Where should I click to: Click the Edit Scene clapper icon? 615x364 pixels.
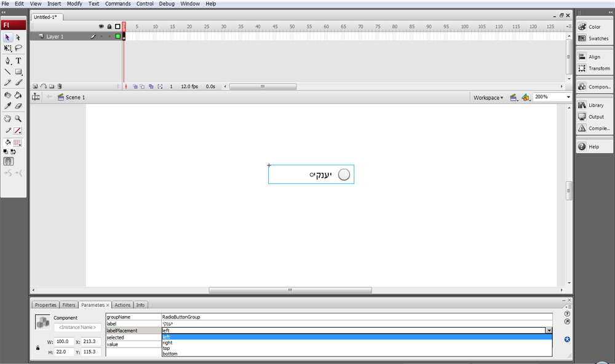tap(514, 97)
